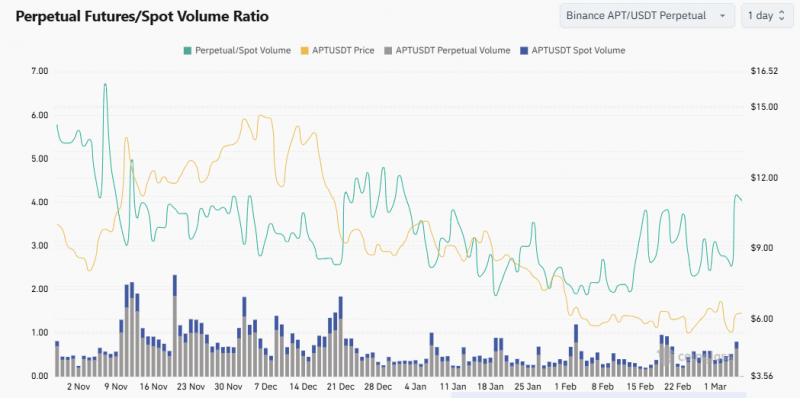The height and width of the screenshot is (398, 800).
Task: Click the 14 Dec x-axis label
Action: click(x=305, y=387)
